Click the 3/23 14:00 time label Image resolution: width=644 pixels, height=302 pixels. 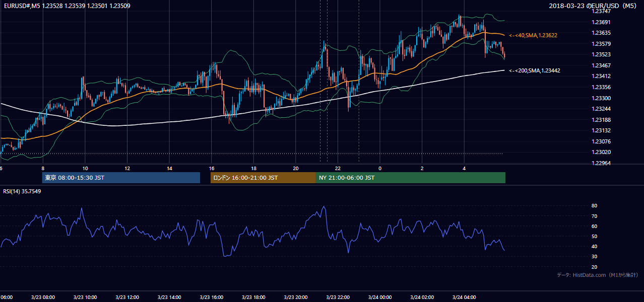[169, 297]
